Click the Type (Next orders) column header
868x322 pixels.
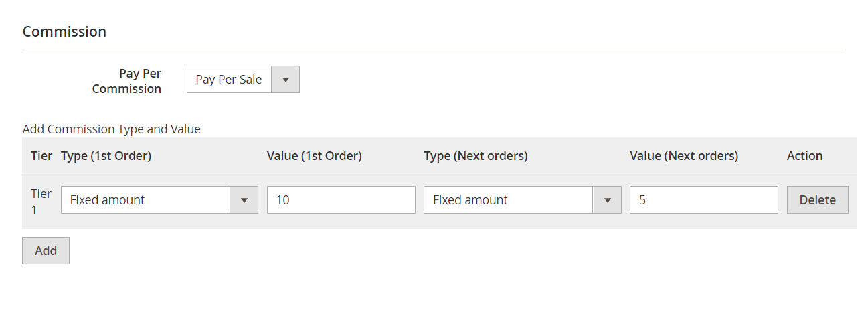(475, 155)
